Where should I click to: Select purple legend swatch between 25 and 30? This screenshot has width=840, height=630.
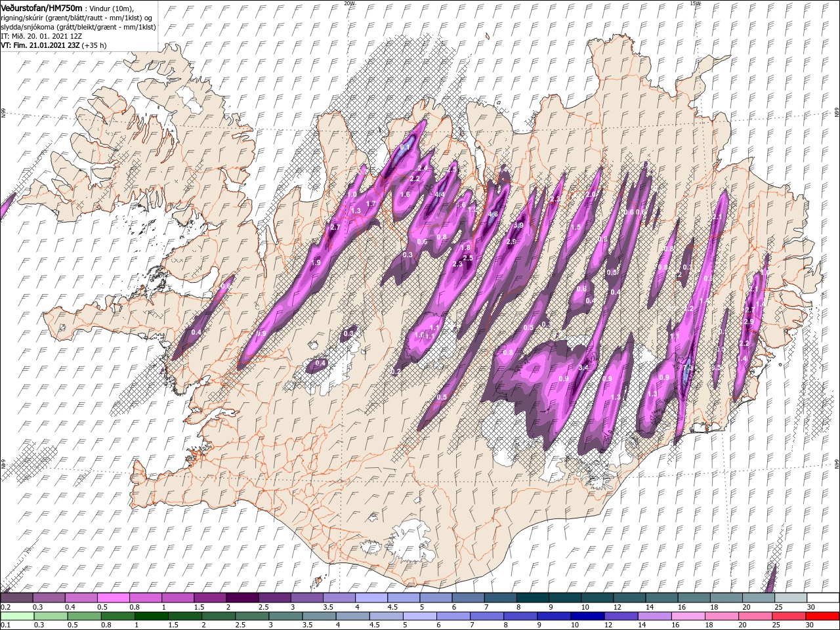click(791, 597)
